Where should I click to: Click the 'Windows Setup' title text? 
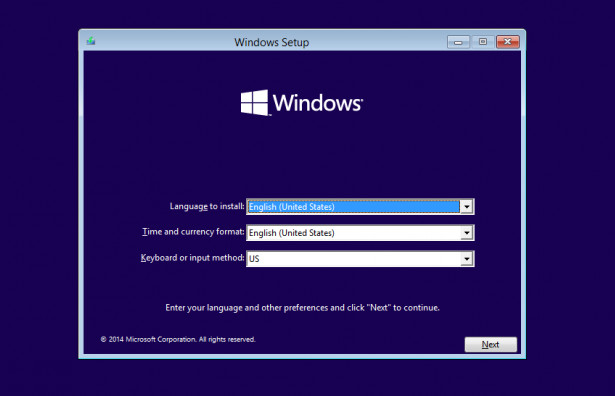click(x=272, y=42)
